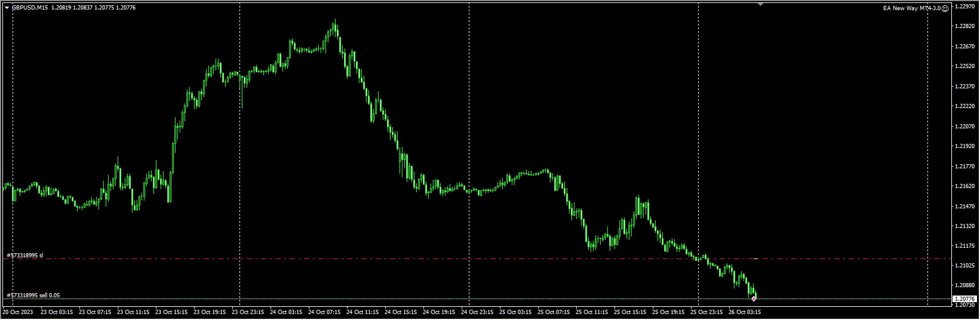Click the 24 Oct 03:15 time label

[x=286, y=312]
